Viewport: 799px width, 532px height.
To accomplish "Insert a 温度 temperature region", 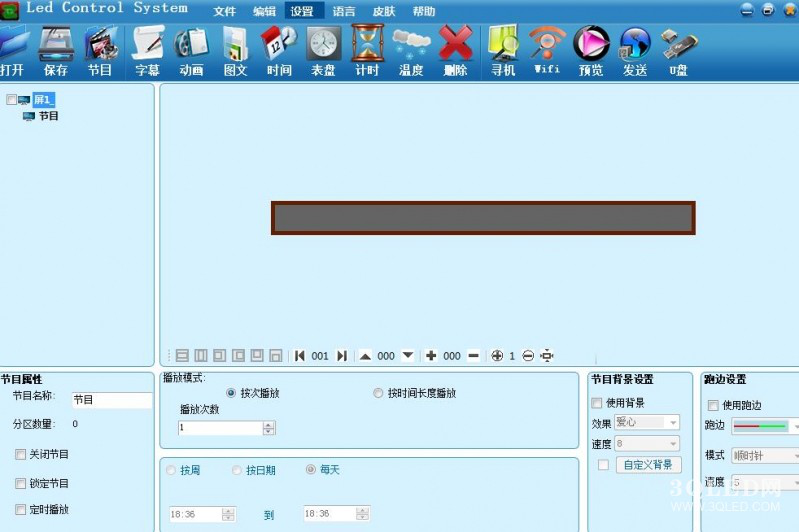I will (x=411, y=51).
